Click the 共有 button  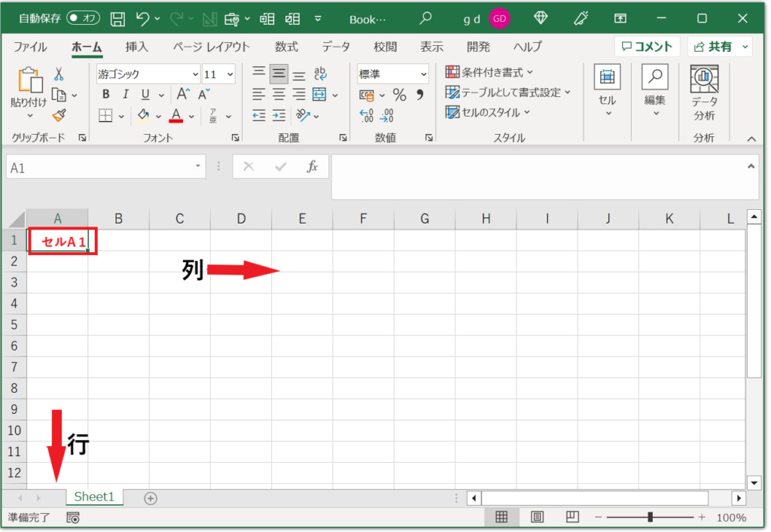[718, 46]
